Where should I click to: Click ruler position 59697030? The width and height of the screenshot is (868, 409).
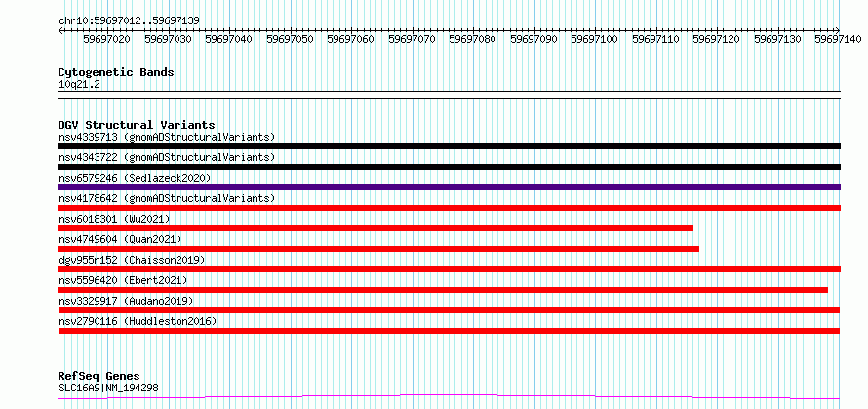[168, 39]
